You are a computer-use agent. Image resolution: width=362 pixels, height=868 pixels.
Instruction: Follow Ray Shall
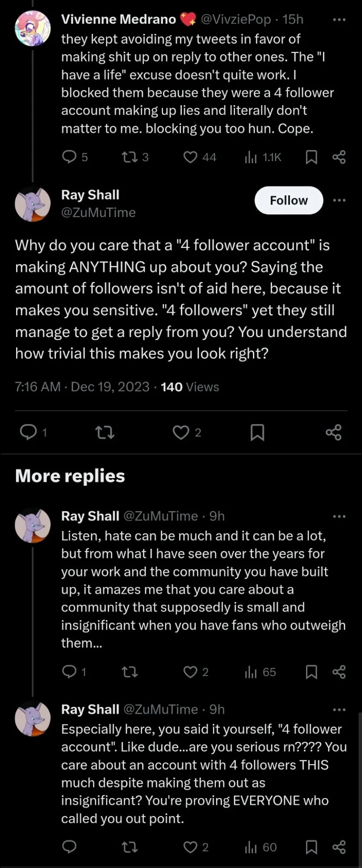289,200
